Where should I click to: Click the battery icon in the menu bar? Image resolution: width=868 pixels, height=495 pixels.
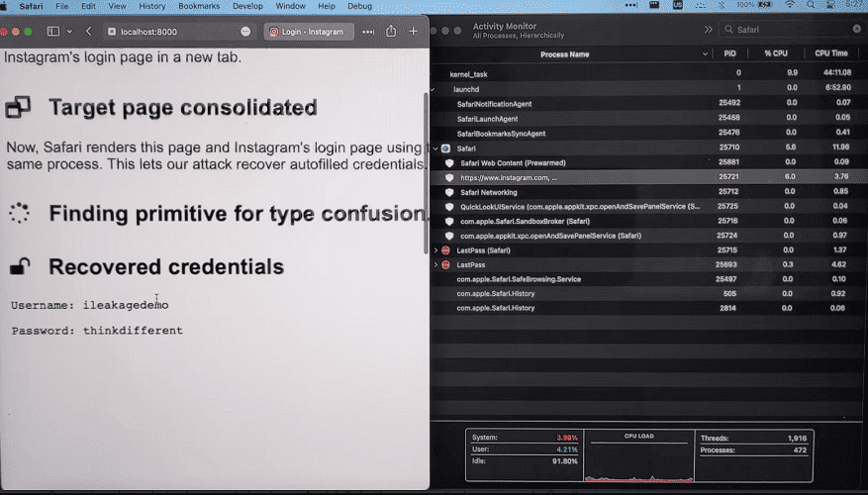[765, 5]
